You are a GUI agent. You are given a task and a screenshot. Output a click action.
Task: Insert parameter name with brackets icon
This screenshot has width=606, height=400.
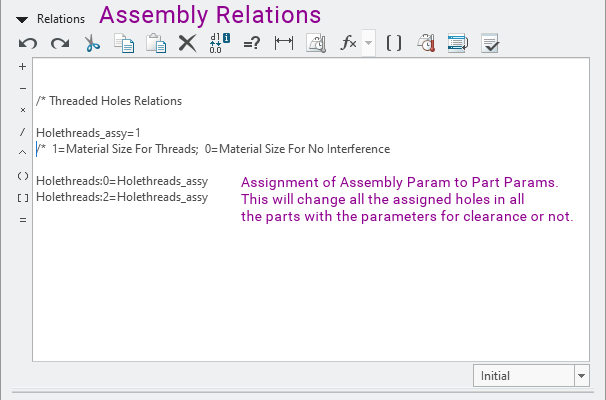(394, 43)
